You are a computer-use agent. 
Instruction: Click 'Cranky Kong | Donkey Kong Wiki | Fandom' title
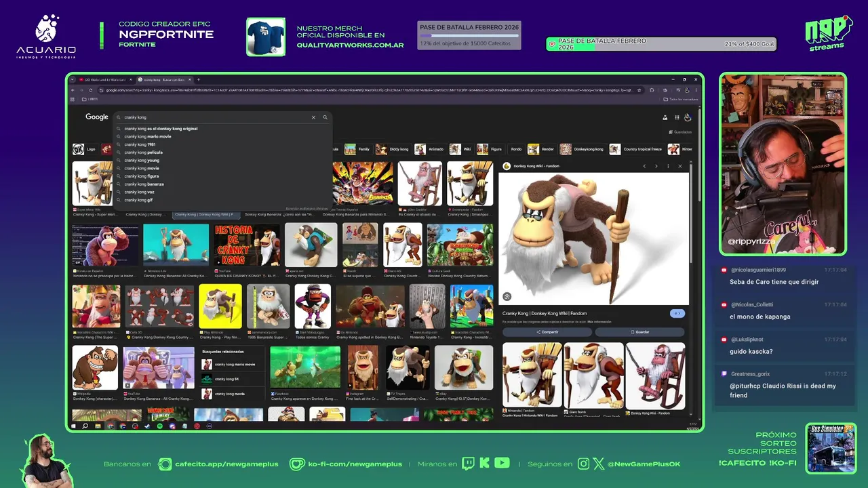(x=545, y=314)
